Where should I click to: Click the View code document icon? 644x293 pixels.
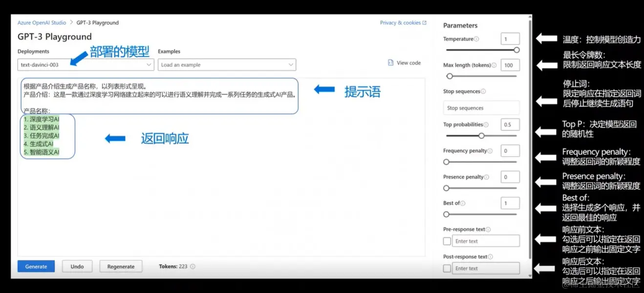(390, 63)
